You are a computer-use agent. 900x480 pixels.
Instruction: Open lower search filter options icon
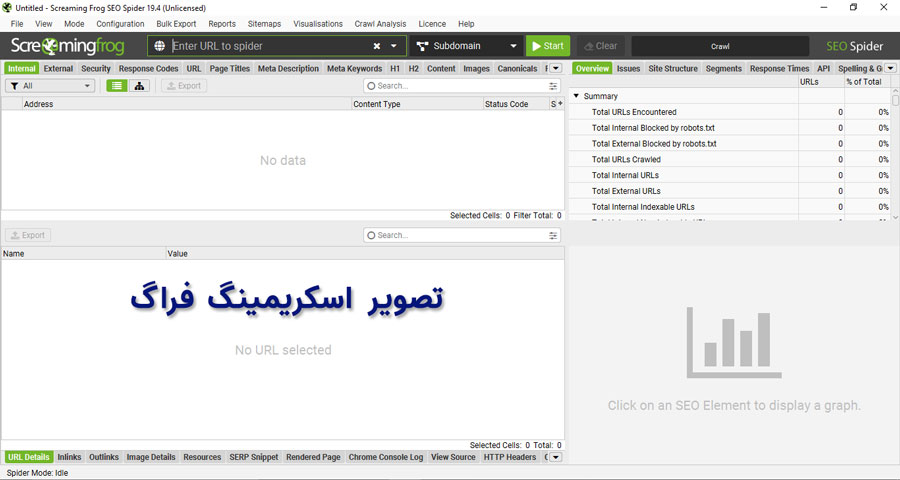click(553, 235)
